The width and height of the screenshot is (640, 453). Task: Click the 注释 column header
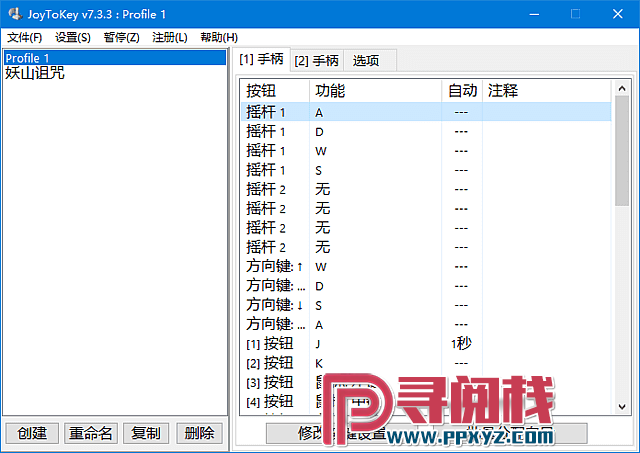[x=547, y=91]
